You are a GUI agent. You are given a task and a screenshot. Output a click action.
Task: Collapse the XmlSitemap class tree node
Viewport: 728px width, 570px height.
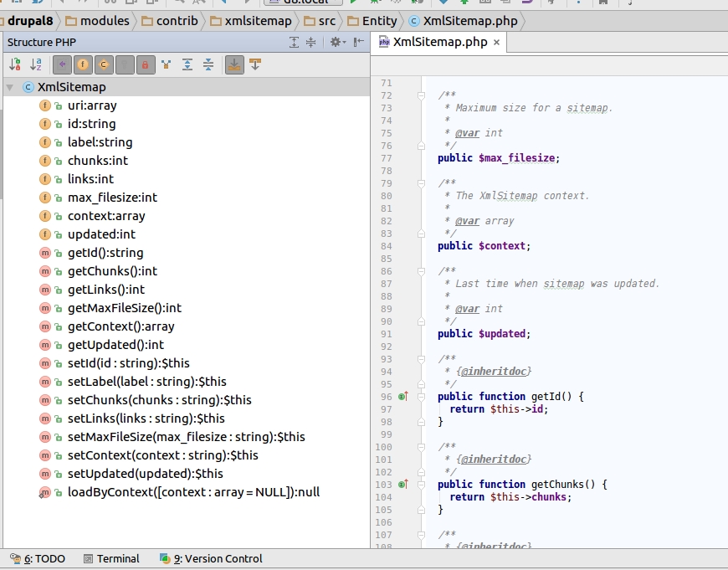(10, 87)
